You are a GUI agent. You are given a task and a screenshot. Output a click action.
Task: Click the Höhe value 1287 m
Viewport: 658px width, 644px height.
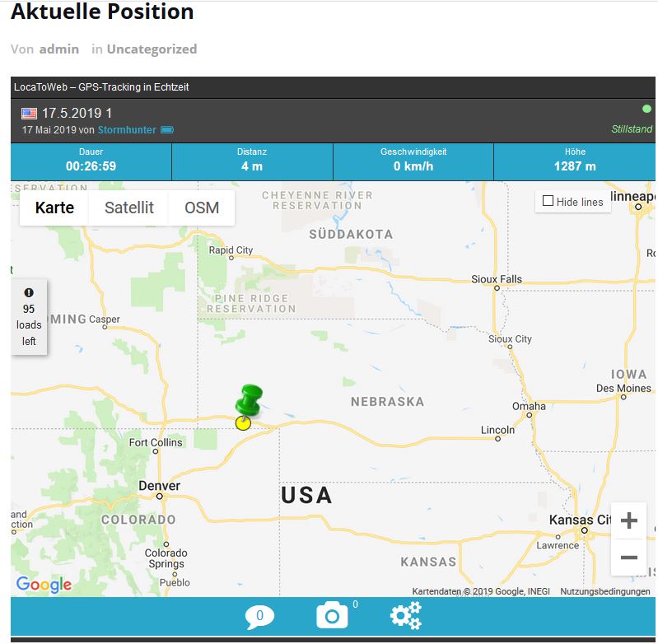[575, 166]
